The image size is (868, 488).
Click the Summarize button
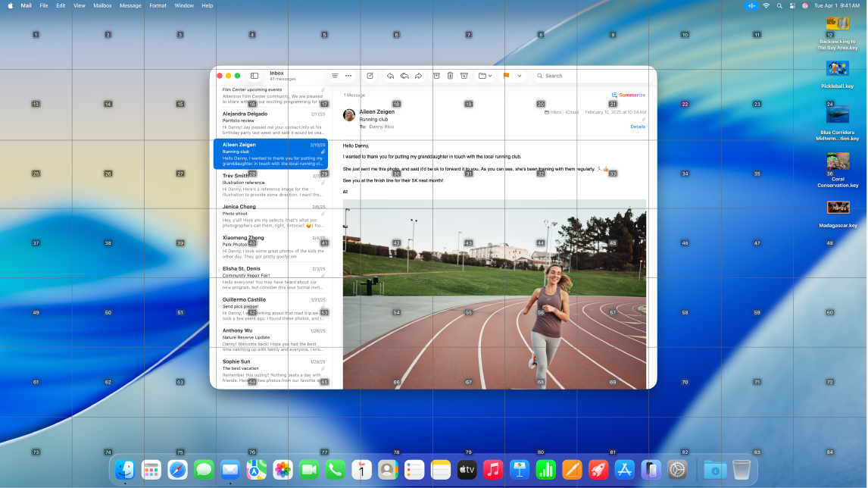click(x=627, y=94)
